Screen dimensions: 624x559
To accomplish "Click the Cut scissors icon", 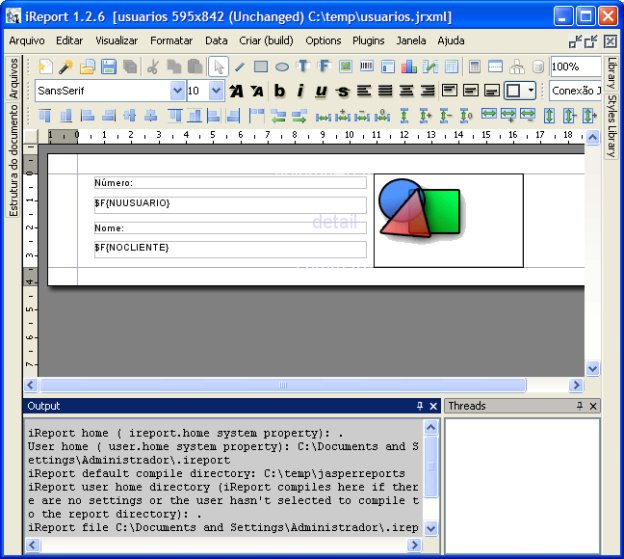I will pyautogui.click(x=153, y=67).
